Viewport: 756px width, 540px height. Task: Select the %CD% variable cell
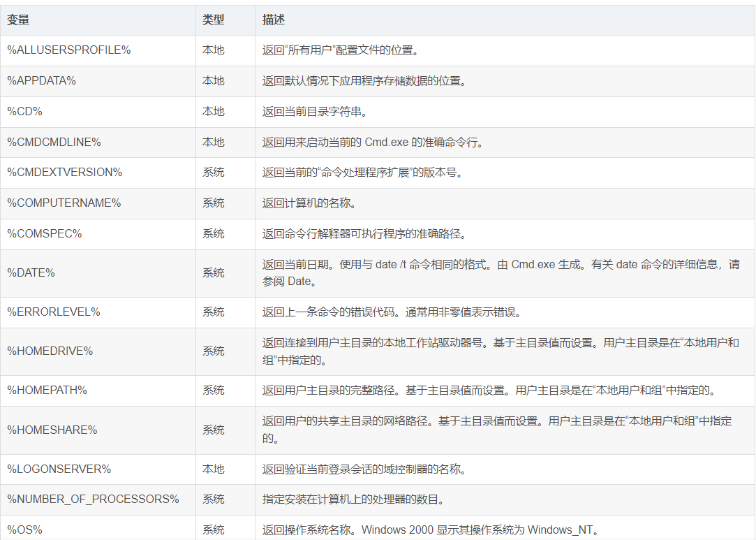[x=25, y=112]
